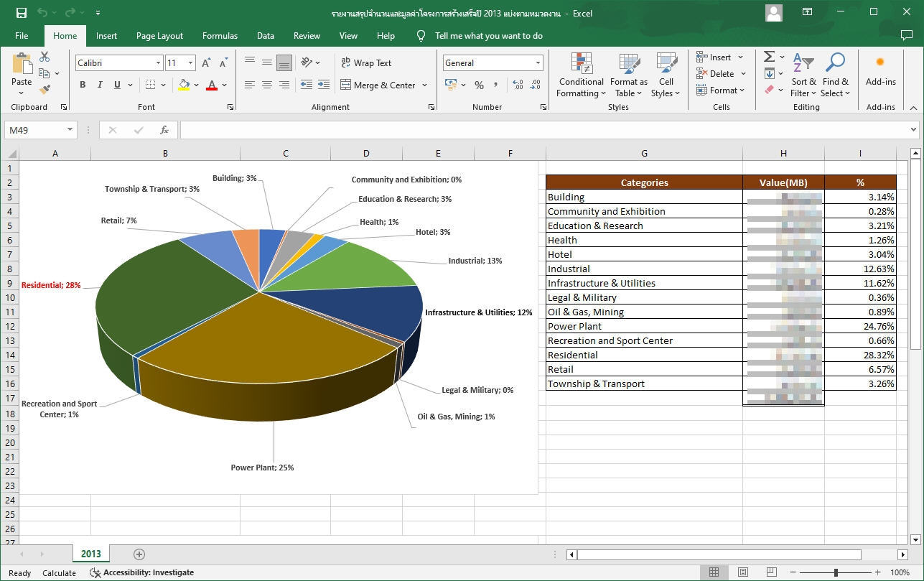This screenshot has height=581, width=924.
Task: Click the Decrease Indent icon
Action: (306, 85)
